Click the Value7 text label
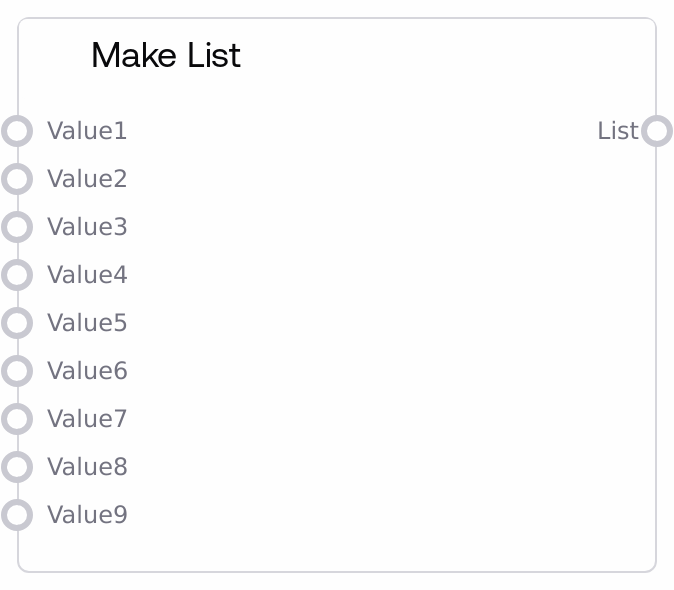The height and width of the screenshot is (590, 674). point(87,419)
